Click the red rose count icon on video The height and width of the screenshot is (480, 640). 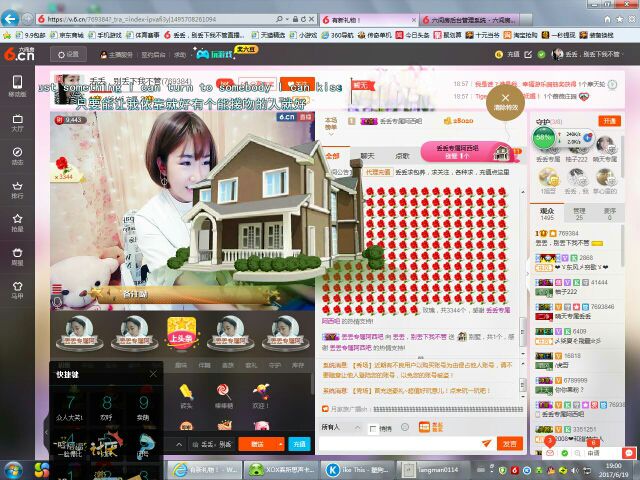(x=62, y=164)
